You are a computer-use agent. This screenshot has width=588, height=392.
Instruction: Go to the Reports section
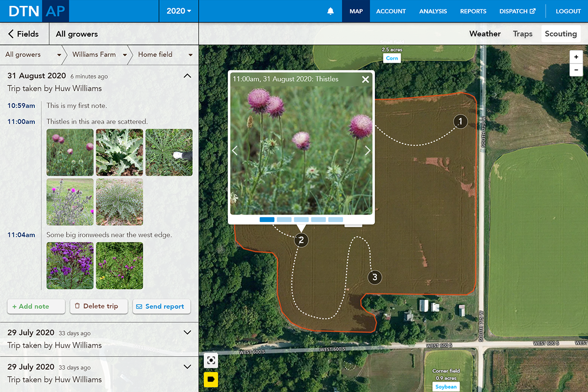pyautogui.click(x=473, y=11)
